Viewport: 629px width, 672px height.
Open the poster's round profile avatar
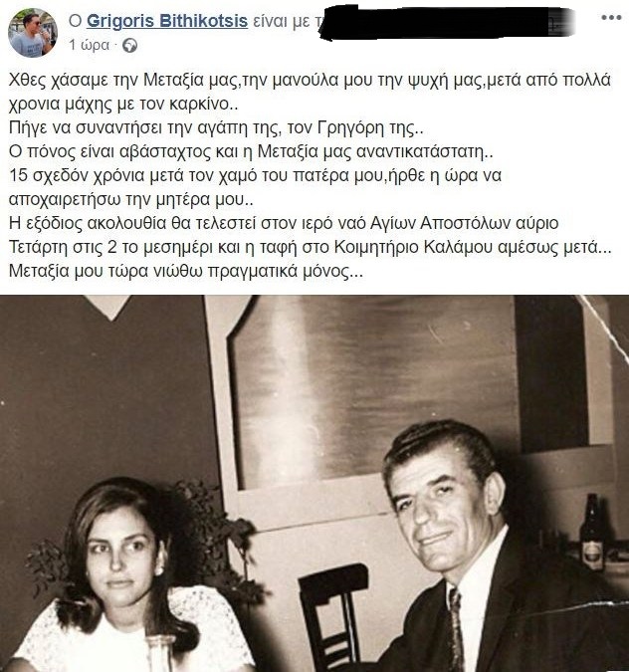33,33
